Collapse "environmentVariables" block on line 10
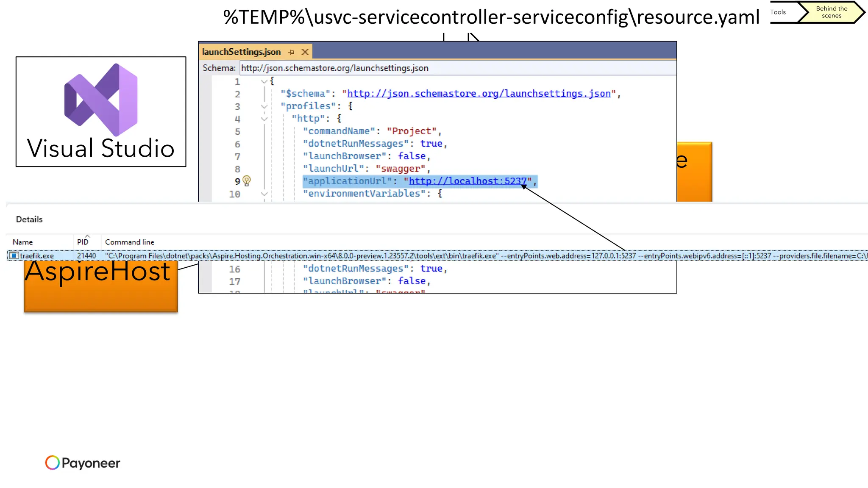This screenshot has height=488, width=868. [x=264, y=194]
